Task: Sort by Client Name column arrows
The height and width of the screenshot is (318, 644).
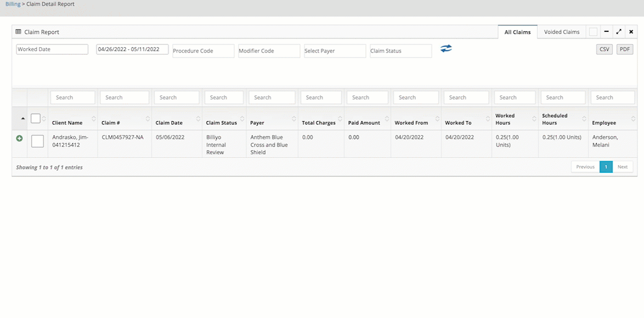Action: coord(94,119)
